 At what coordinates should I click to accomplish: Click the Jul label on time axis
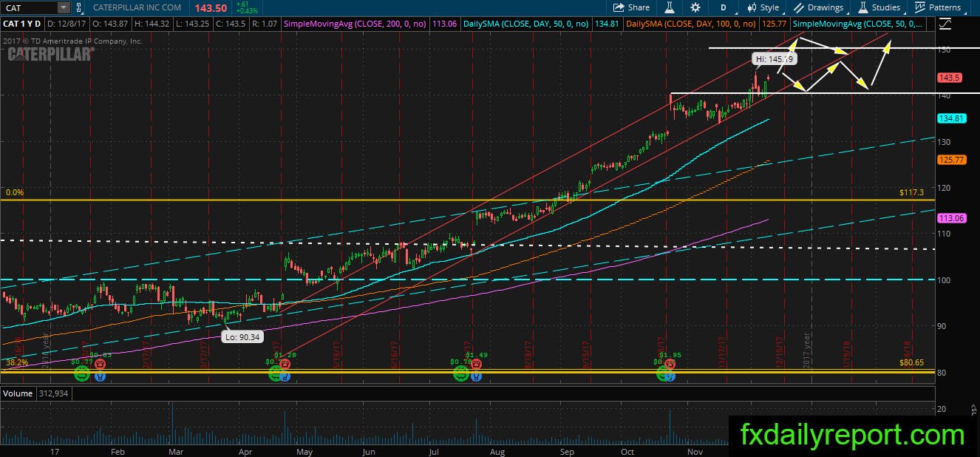tap(435, 450)
